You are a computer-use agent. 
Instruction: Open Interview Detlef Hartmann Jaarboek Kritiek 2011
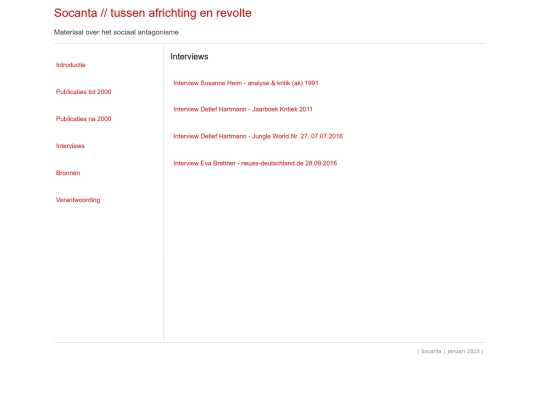(x=243, y=109)
